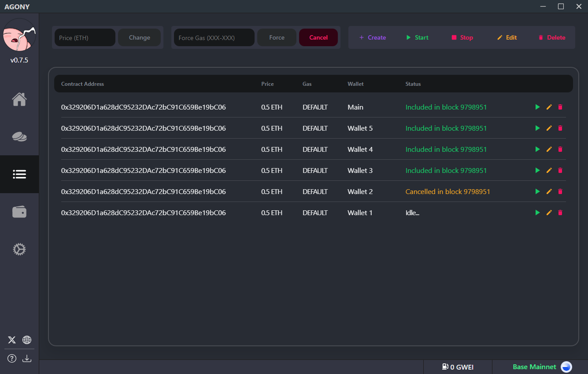Screen dimensions: 588x374
Task: Open the wallets page in sidebar
Action: (19, 212)
